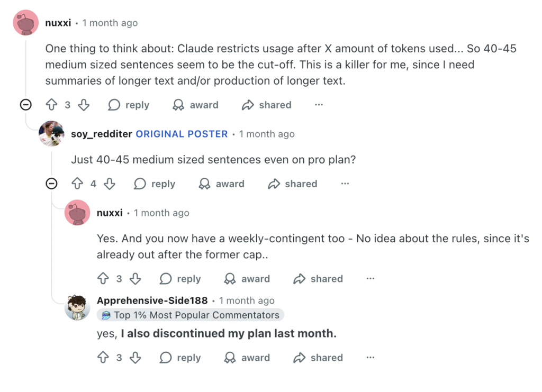Downvote nuxxi's weekly-contingent reply
The image size is (542, 392).
[135, 278]
